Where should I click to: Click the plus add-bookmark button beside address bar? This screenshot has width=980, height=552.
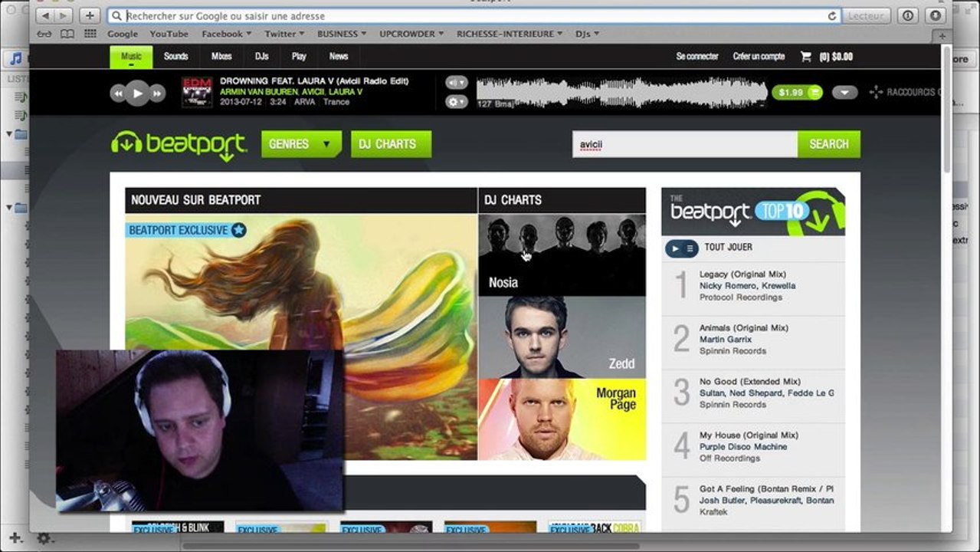point(90,15)
